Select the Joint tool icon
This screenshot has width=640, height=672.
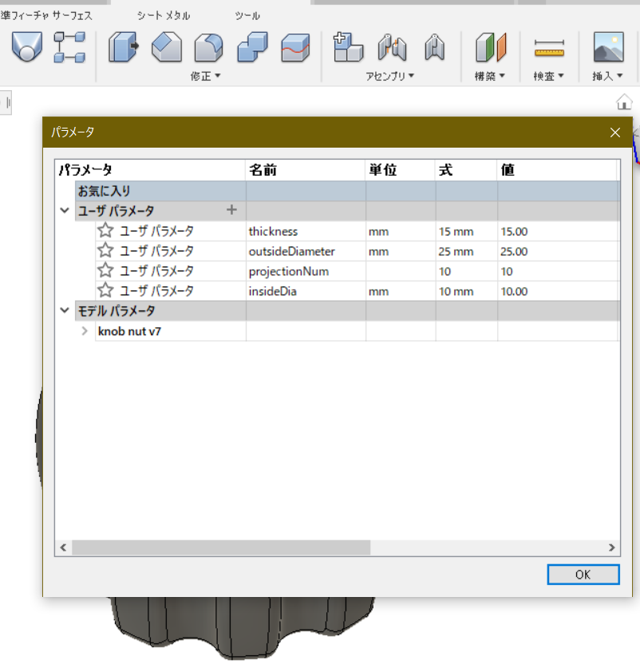click(x=392, y=47)
